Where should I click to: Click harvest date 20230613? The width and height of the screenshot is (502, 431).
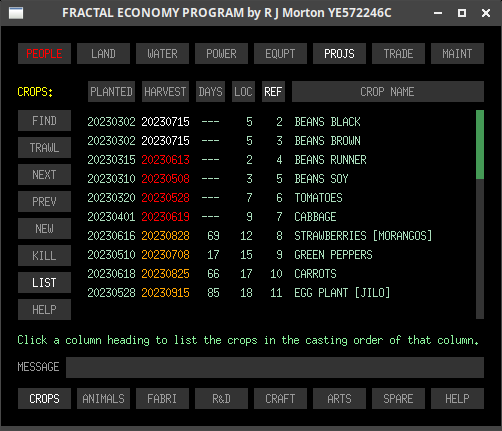click(x=165, y=160)
